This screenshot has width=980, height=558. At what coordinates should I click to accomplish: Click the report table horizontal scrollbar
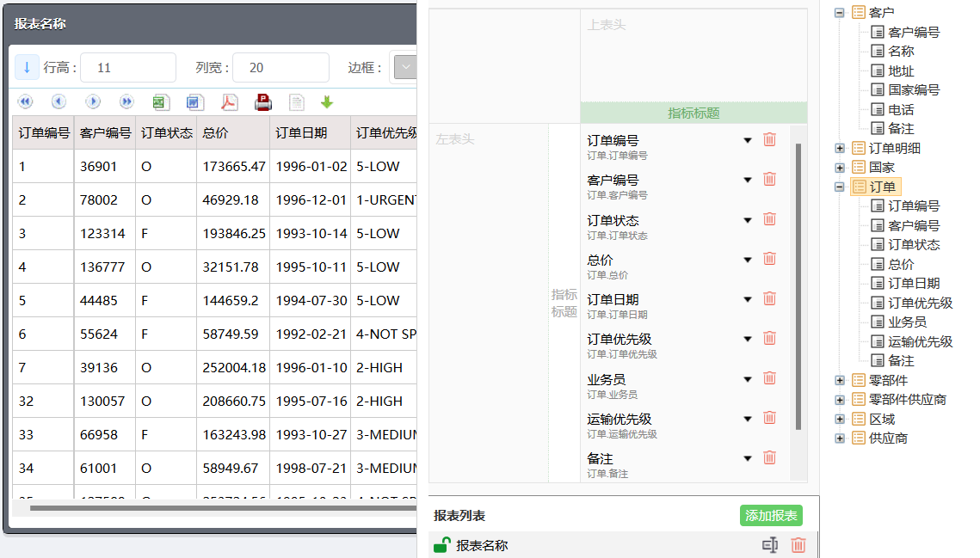point(223,508)
